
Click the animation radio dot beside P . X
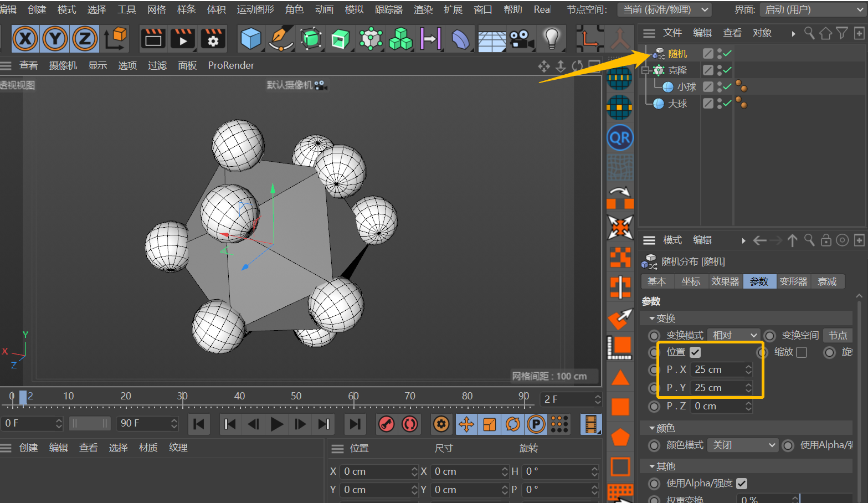654,370
